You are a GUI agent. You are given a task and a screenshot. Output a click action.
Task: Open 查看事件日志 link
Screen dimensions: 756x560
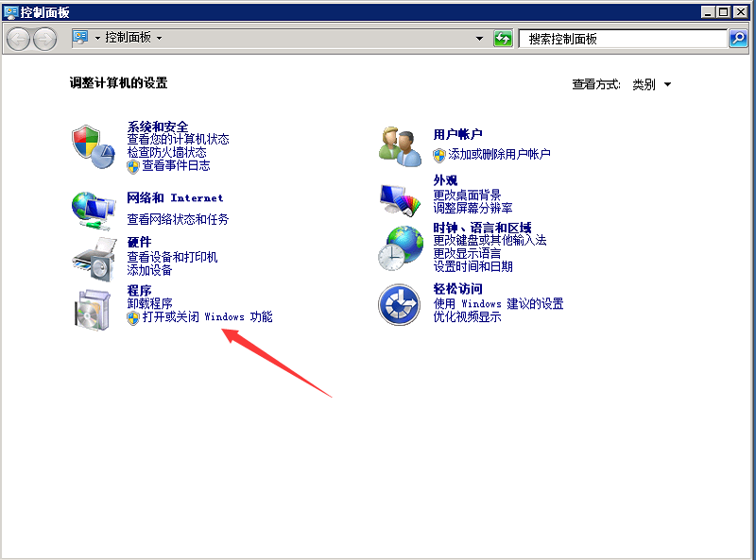click(x=177, y=166)
